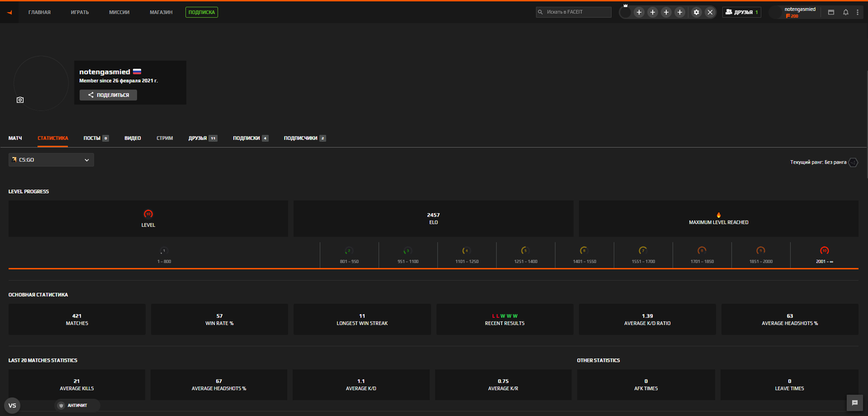Click the 421 MATCHES stat card
The image size is (868, 416).
click(x=77, y=319)
